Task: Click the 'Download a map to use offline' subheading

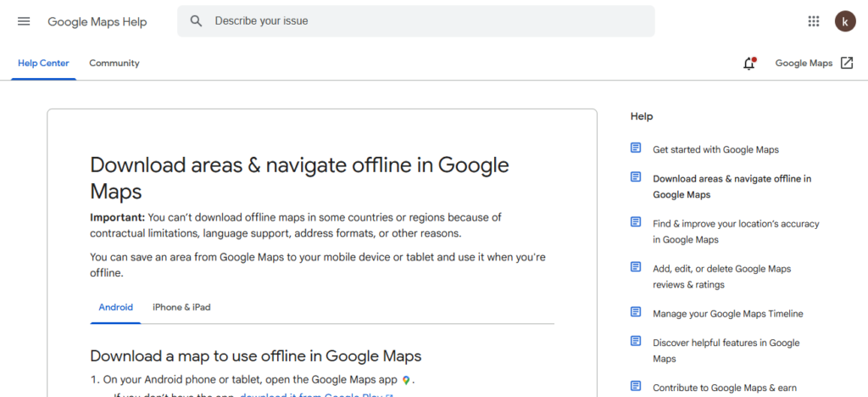Action: (256, 355)
